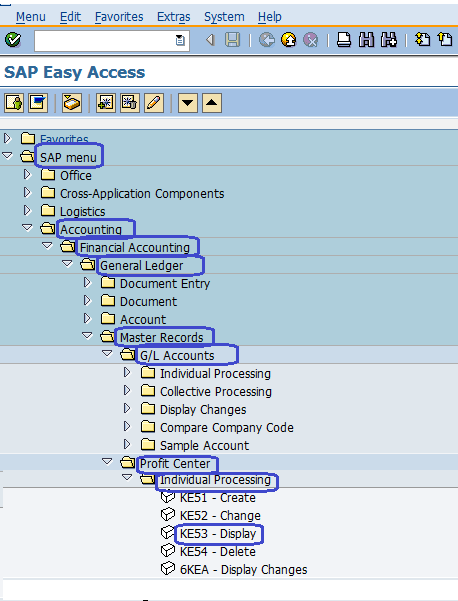Open the Extras menu
The image size is (458, 601).
coord(174,17)
